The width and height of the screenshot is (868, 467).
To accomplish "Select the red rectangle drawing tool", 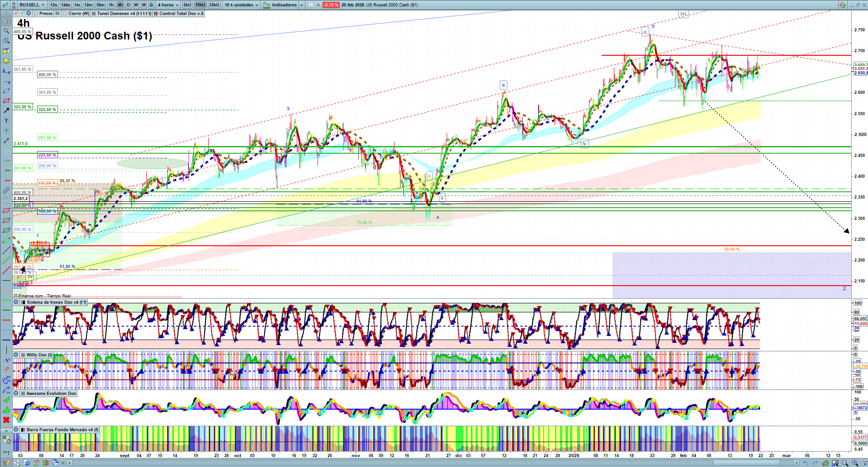I will point(6,101).
